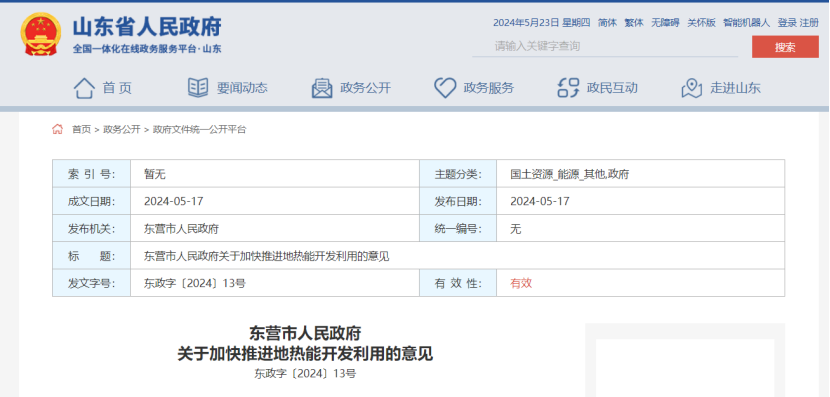Click 政务公开 in the breadcrumb
Viewport: 830px width, 397px height.
point(122,129)
